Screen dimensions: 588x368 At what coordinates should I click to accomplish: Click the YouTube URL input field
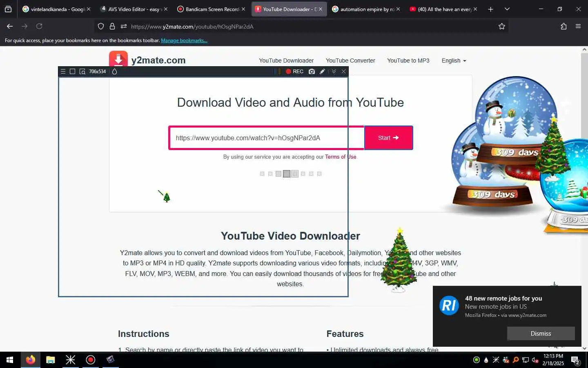click(266, 138)
